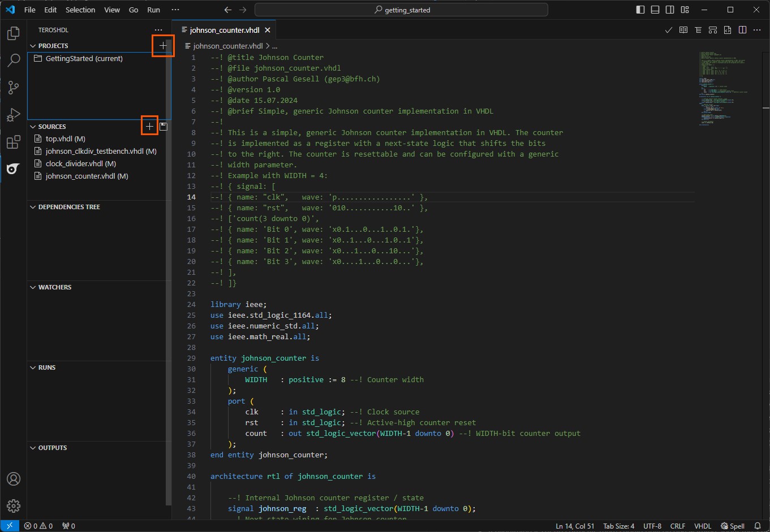Click the hierarchy tree icon in editor toolbar
Image resolution: width=770 pixels, height=532 pixels.
698,30
